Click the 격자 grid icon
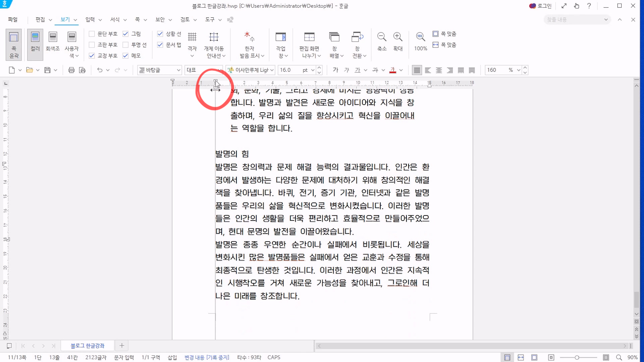 tap(192, 37)
